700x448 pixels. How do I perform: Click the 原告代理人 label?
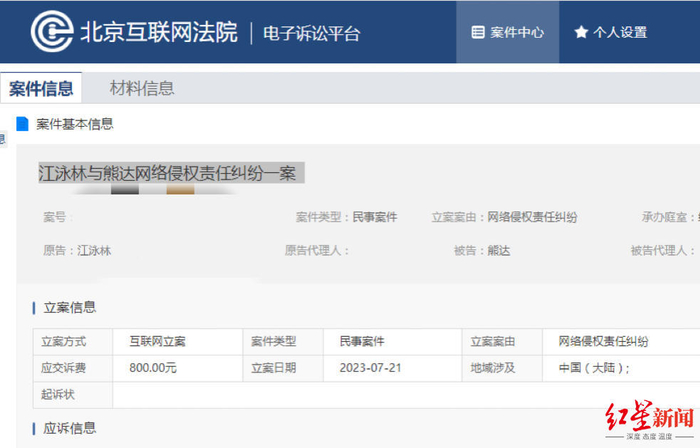click(x=317, y=250)
